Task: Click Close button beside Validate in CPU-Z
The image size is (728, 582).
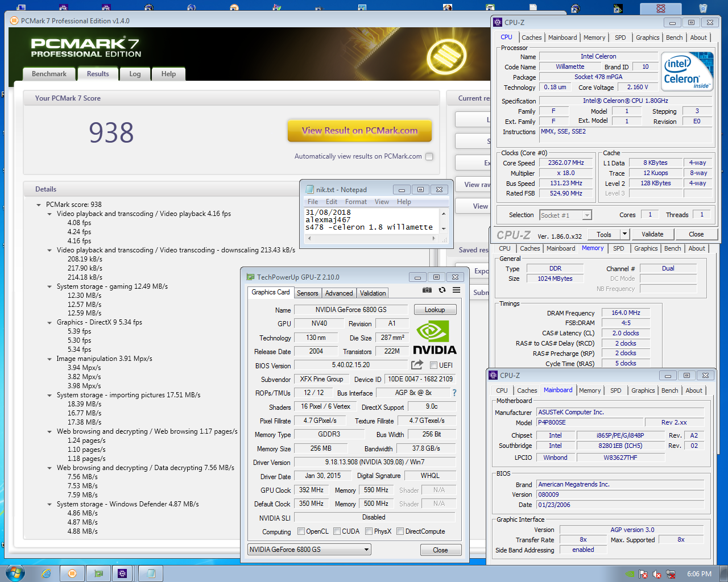Action: [x=696, y=234]
